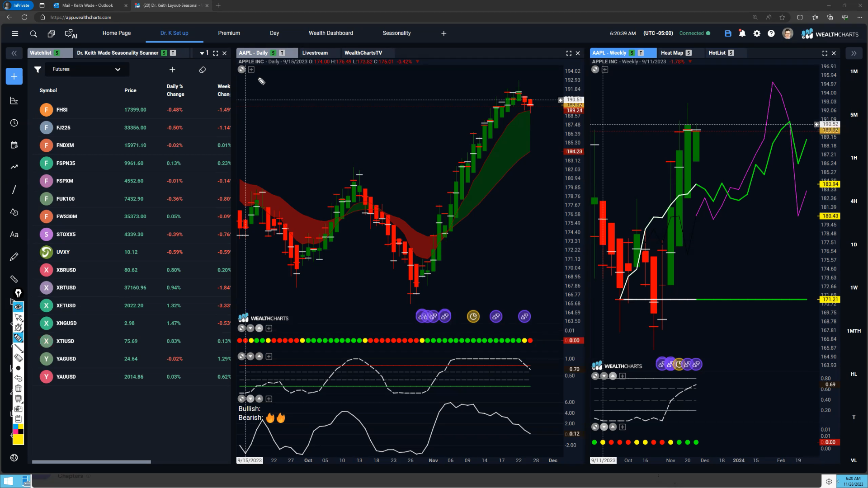Click camera screenshot in annotation palette

point(18,408)
